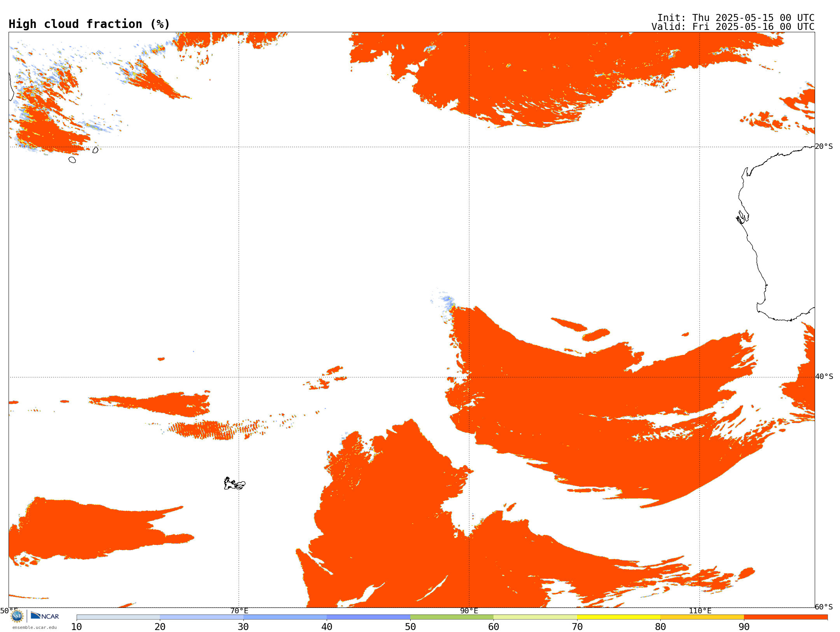
Task: Pick the 70-80 bright yellow colorbar segment
Action: [619, 617]
